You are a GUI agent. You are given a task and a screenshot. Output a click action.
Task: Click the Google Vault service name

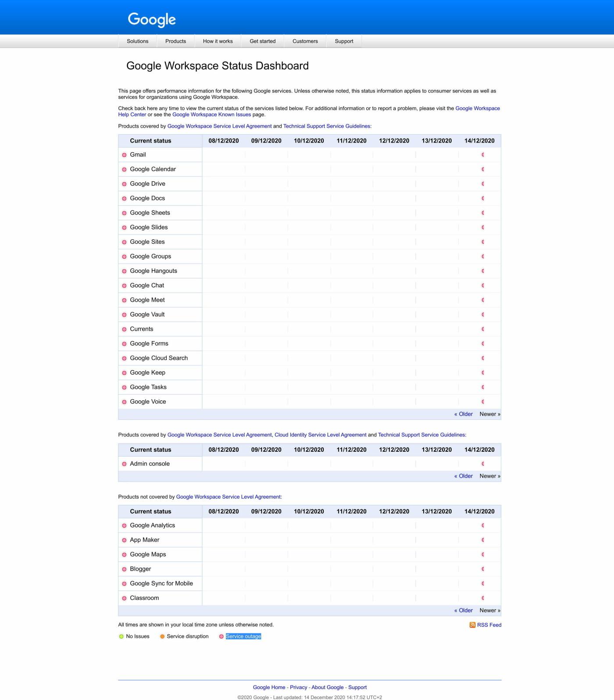tap(147, 314)
